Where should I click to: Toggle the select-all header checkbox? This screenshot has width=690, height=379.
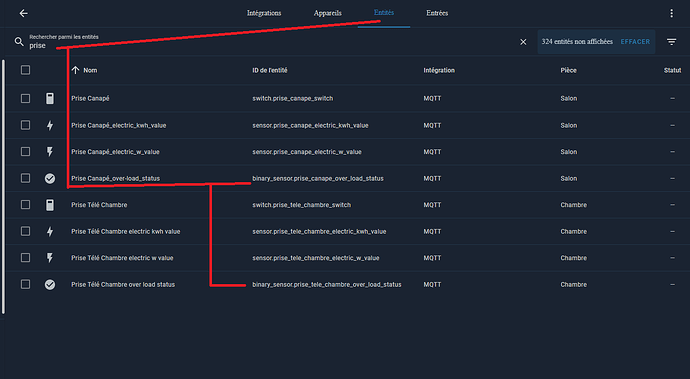tap(26, 70)
